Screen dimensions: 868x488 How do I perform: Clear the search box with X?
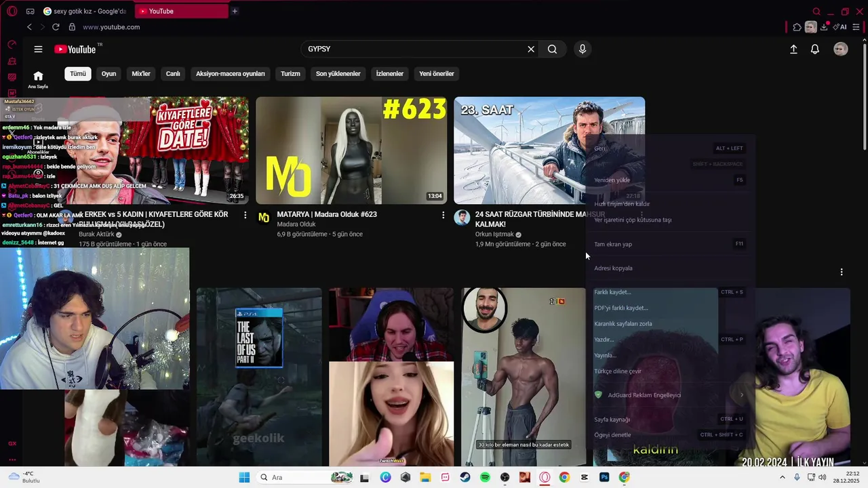531,49
